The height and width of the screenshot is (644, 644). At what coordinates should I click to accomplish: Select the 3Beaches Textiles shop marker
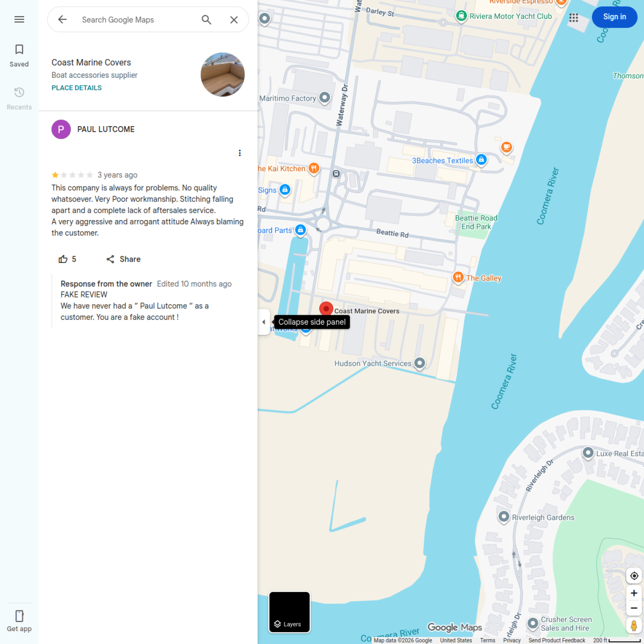[481, 159]
